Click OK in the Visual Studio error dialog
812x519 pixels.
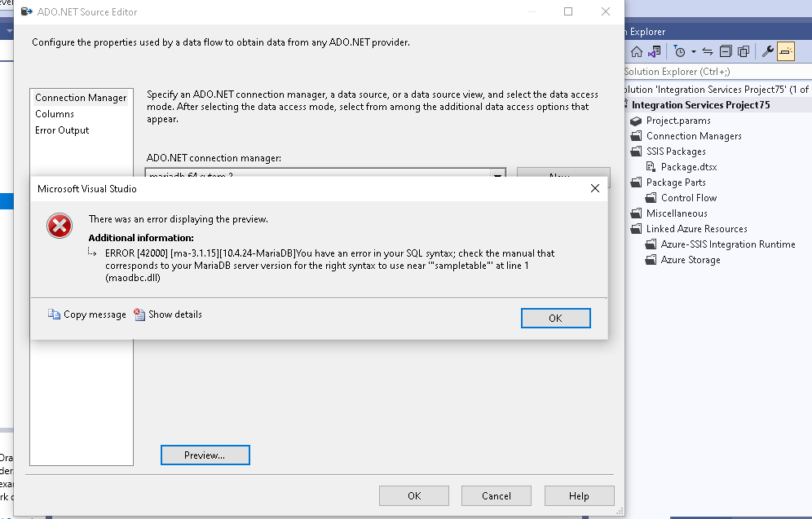pos(555,319)
